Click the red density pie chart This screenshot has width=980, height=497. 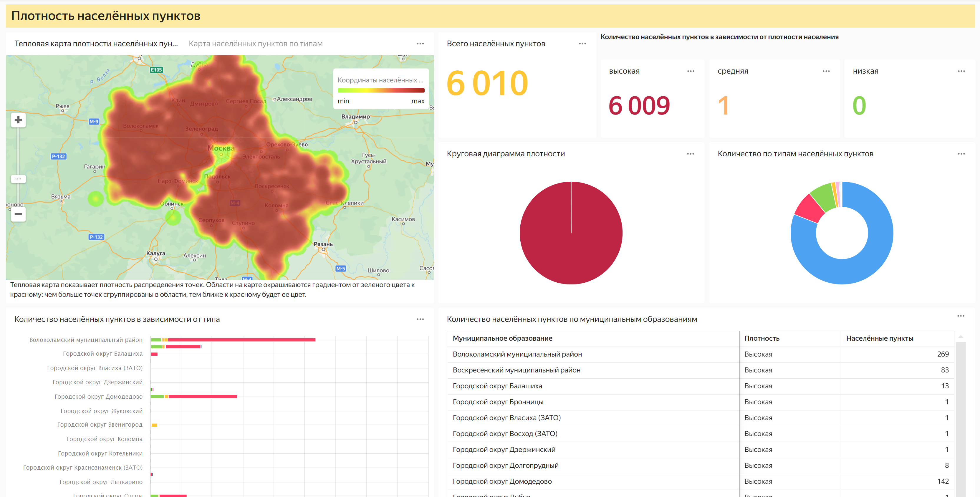[x=571, y=233]
